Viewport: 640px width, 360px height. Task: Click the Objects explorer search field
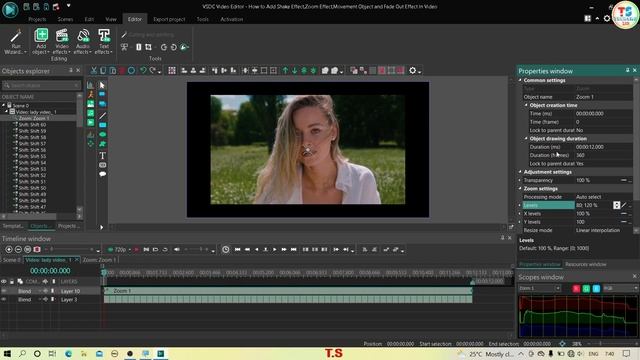point(41,85)
